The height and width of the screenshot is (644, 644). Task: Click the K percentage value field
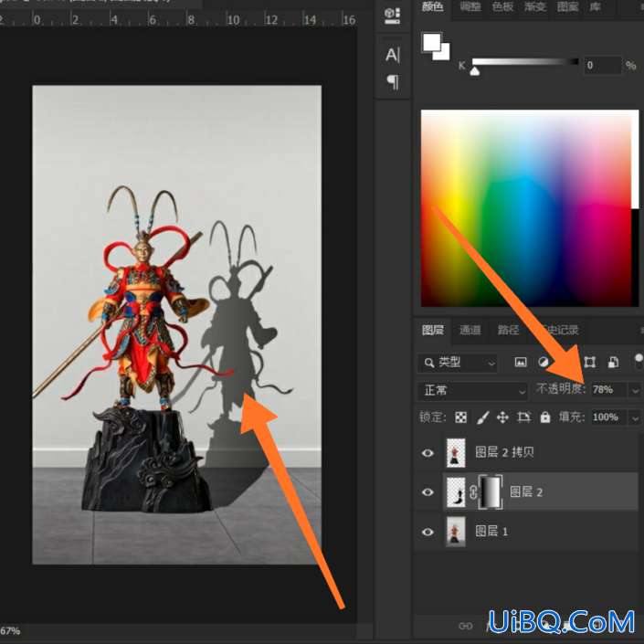click(x=603, y=65)
